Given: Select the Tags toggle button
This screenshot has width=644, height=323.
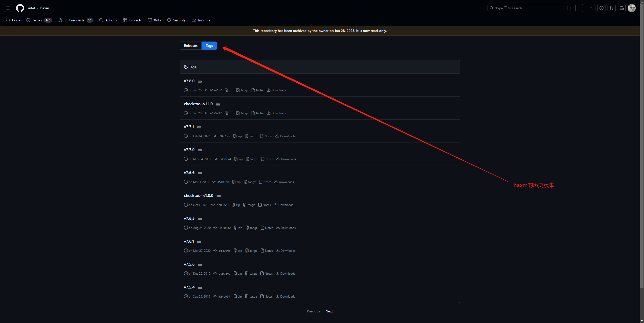Looking at the screenshot, I should [x=209, y=46].
